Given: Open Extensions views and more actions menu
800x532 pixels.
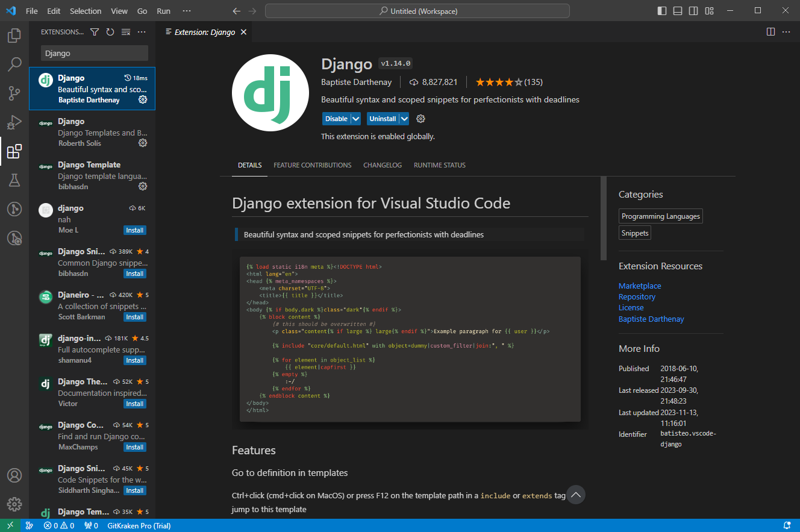Looking at the screenshot, I should click(x=142, y=32).
